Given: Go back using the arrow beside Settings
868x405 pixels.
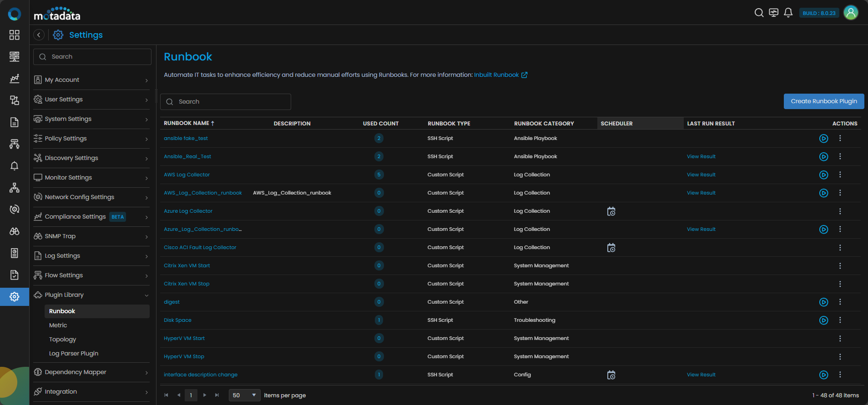Looking at the screenshot, I should 39,35.
